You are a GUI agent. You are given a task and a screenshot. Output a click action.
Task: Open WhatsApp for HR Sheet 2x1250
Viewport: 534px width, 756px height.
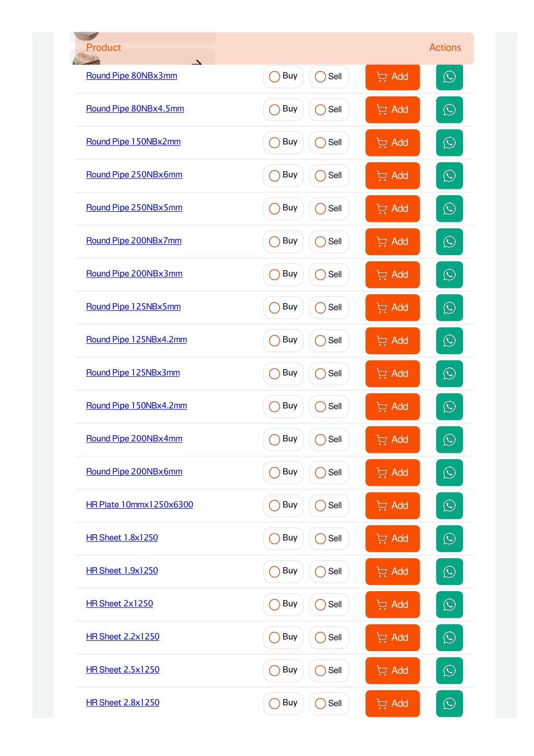[449, 605]
